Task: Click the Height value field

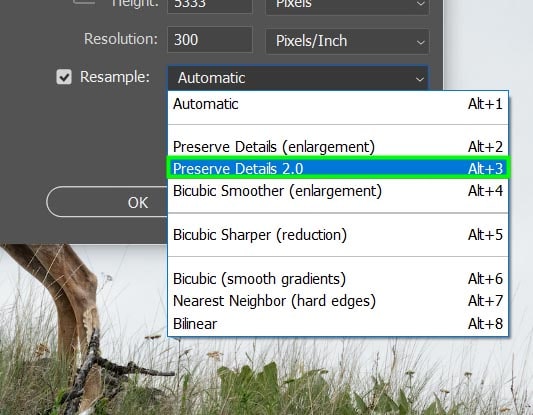Action: (x=210, y=5)
